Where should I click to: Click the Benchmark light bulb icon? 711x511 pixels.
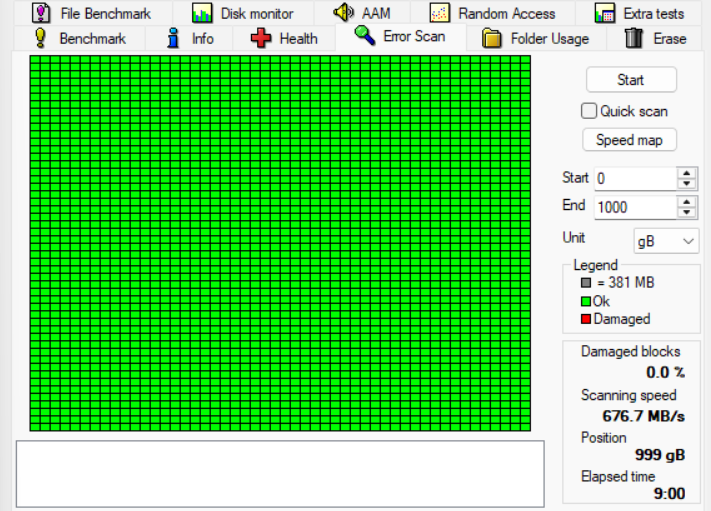(x=40, y=38)
